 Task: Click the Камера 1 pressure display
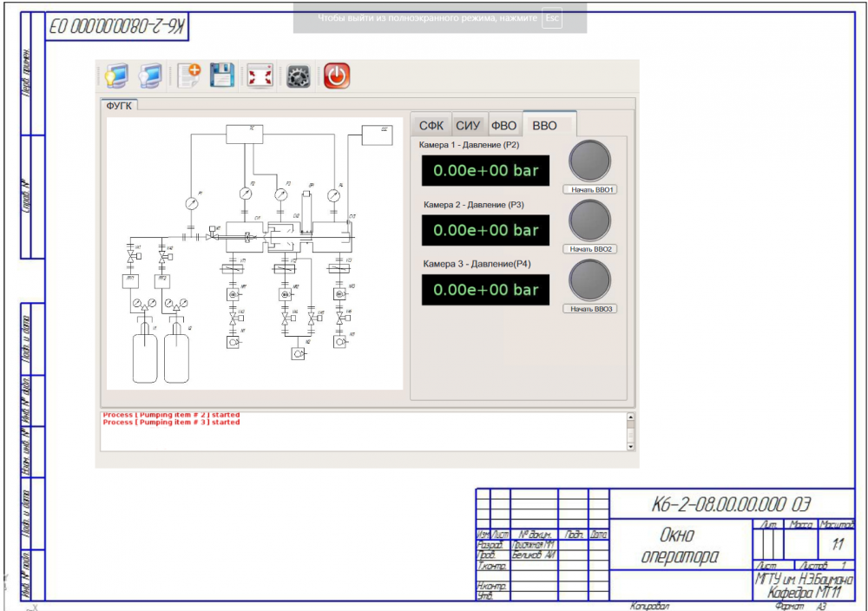point(486,171)
